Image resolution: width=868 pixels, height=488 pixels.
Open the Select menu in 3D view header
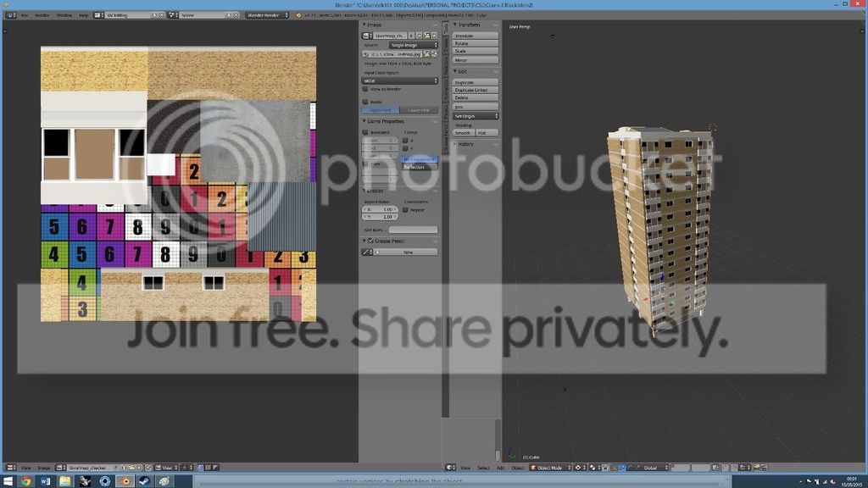point(483,468)
